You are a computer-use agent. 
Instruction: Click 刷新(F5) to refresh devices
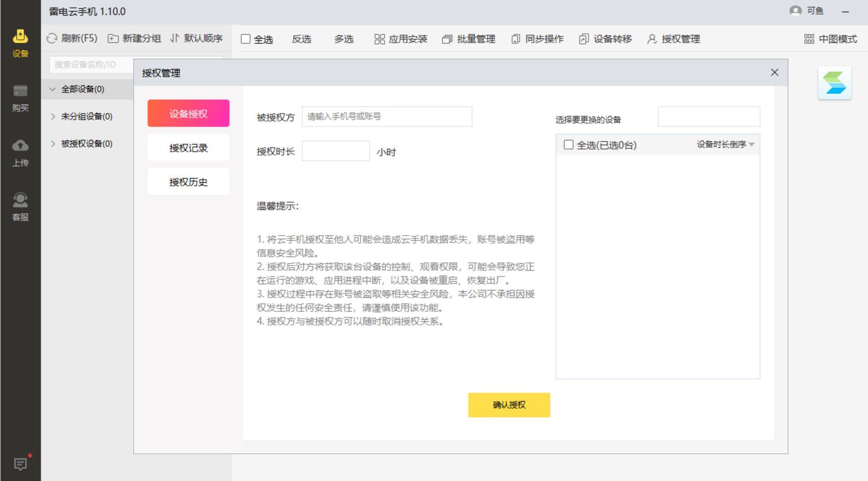click(x=71, y=39)
